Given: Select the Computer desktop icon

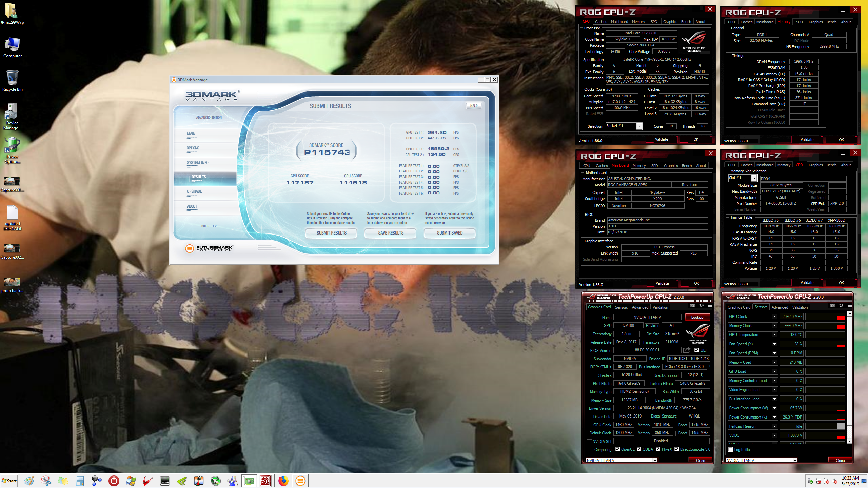Looking at the screenshot, I should point(12,47).
